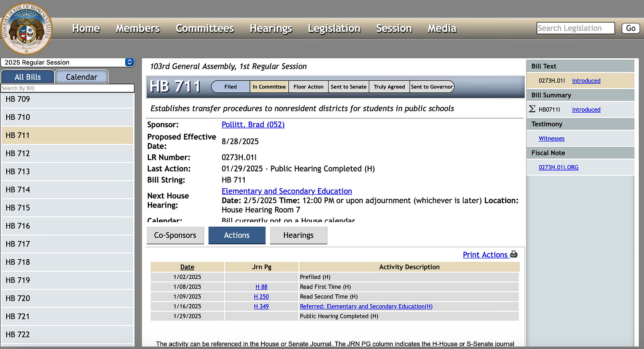Open the Witnesses testimony link

(x=552, y=138)
